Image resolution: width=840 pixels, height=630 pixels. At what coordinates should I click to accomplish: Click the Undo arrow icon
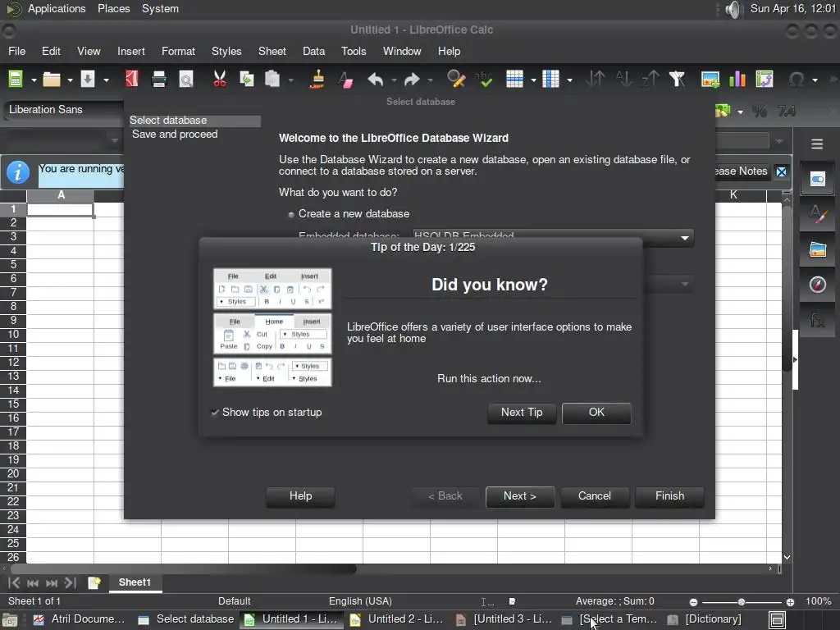376,80
